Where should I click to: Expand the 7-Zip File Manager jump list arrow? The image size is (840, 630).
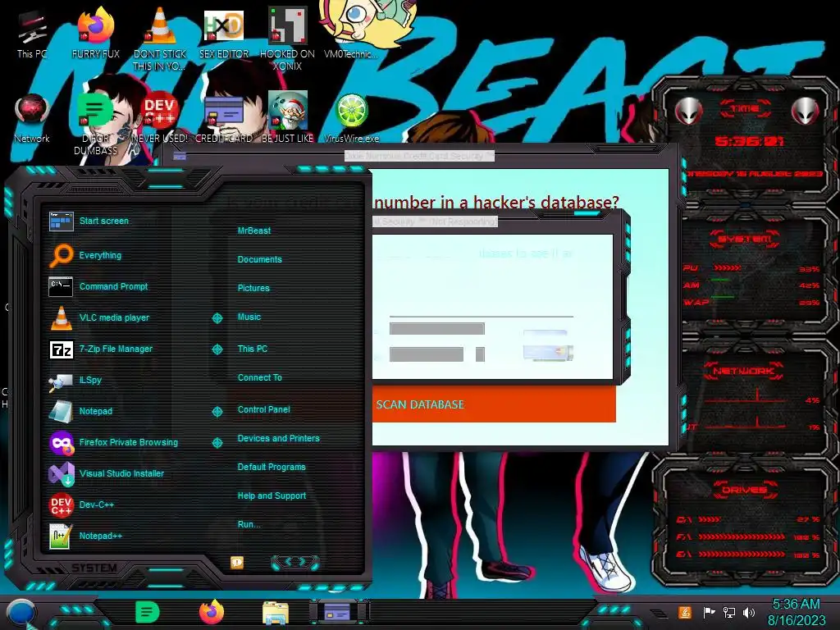coord(217,349)
